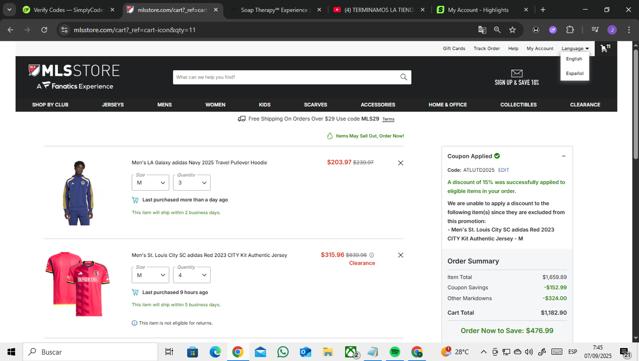Click Terms link for free shipping
This screenshot has width=639, height=361.
tap(388, 119)
